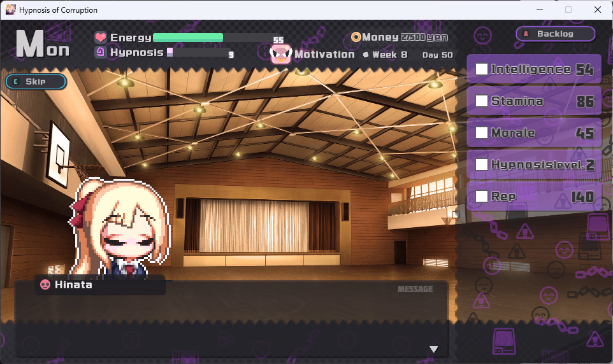Screen dimensions: 613x364
Task: Click the app icon in title bar
Action: coord(11,10)
